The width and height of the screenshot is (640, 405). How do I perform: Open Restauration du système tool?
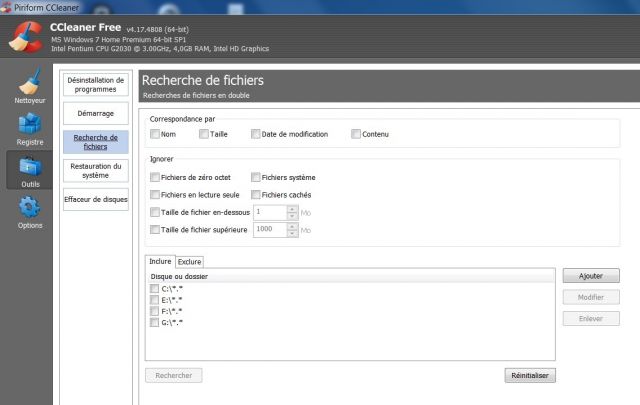96,171
